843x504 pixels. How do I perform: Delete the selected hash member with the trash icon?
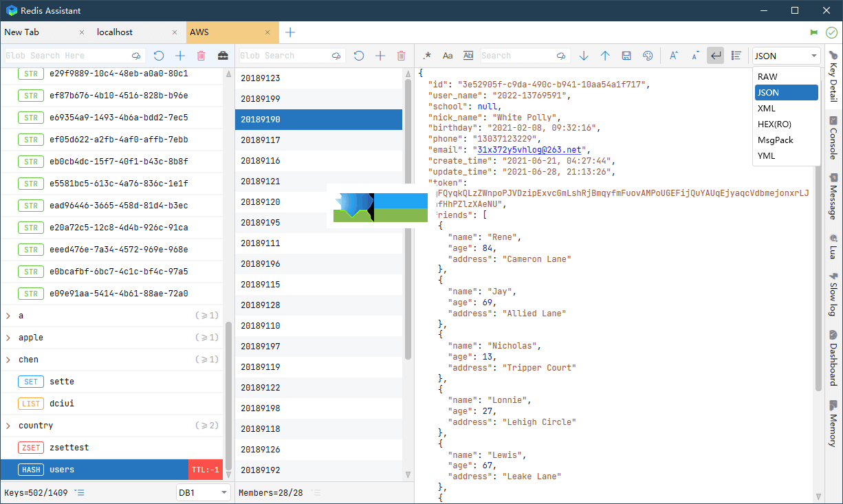tap(402, 56)
